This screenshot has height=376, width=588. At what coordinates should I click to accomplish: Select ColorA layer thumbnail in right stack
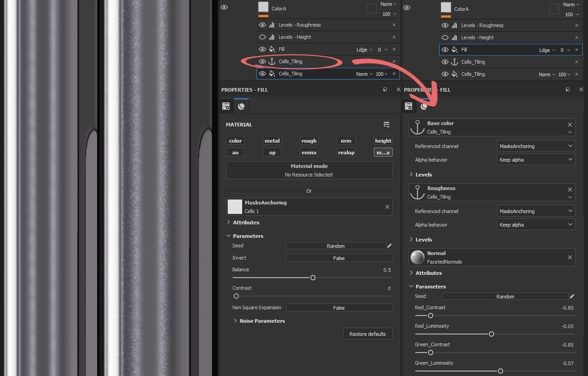tap(446, 7)
